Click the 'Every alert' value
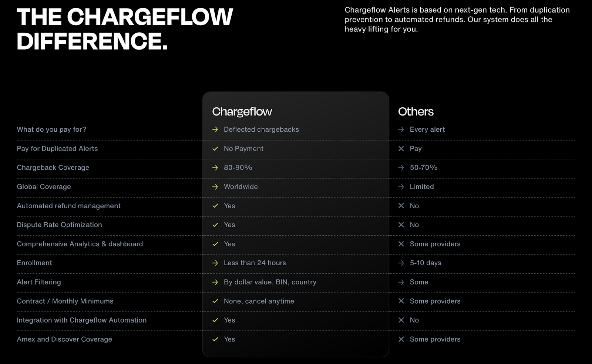Screen dimensions: 592x364 pyautogui.click(x=427, y=129)
